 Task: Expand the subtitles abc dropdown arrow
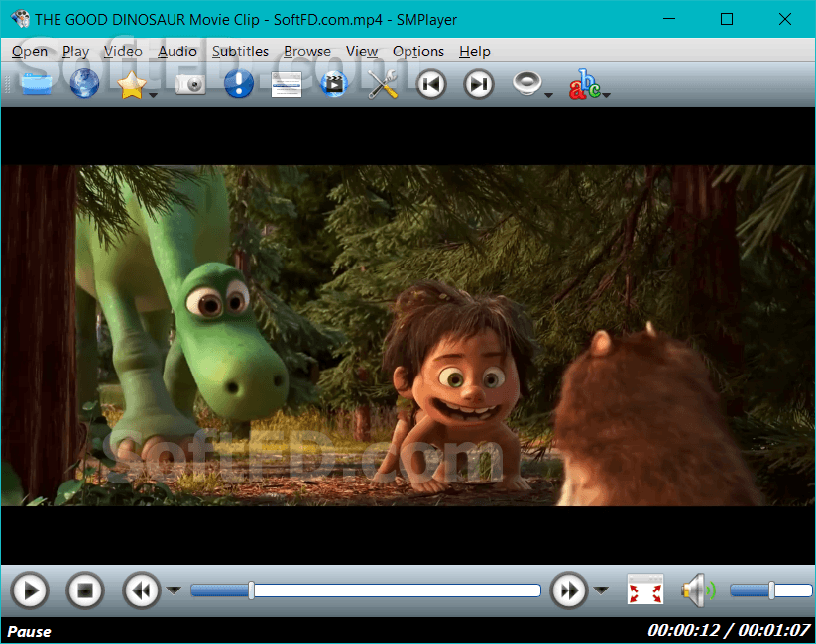(606, 95)
